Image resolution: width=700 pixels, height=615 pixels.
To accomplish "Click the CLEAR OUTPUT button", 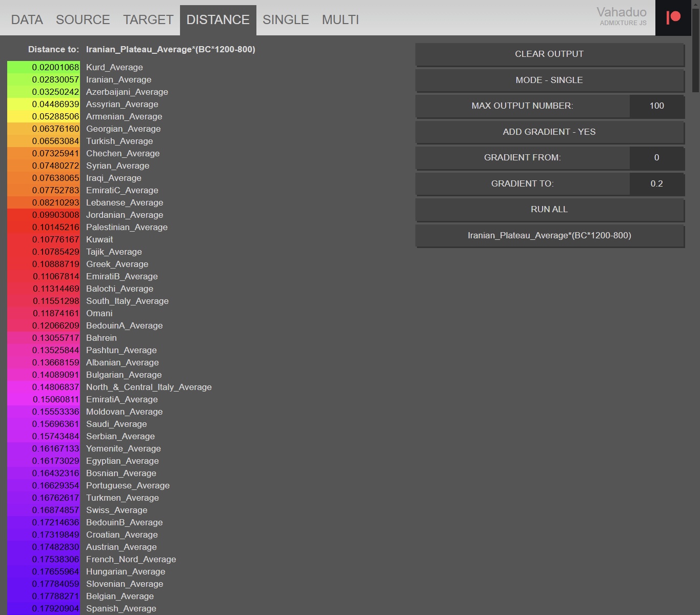I will pos(549,54).
